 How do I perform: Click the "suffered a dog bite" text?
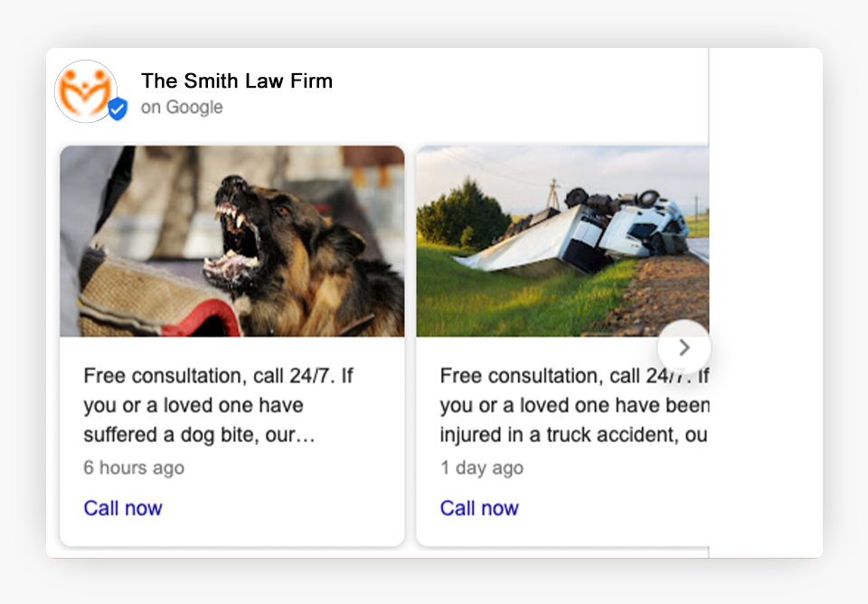pyautogui.click(x=188, y=435)
